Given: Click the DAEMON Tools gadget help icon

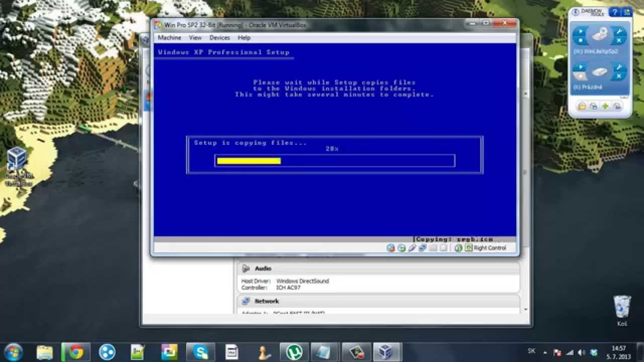Looking at the screenshot, I should coord(614,12).
